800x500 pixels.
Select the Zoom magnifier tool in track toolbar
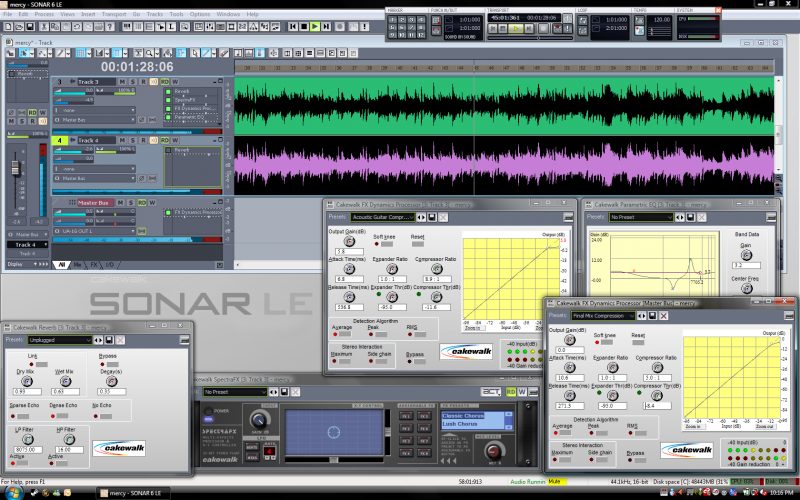(x=149, y=53)
